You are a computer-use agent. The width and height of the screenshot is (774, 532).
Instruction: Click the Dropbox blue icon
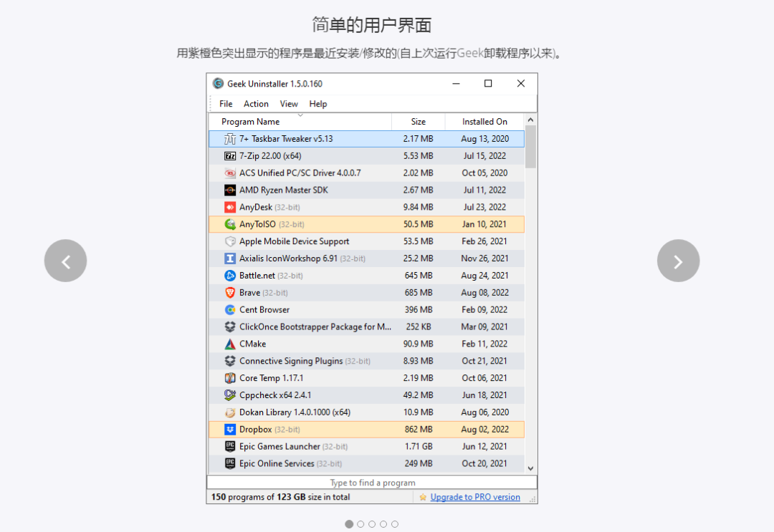click(229, 430)
